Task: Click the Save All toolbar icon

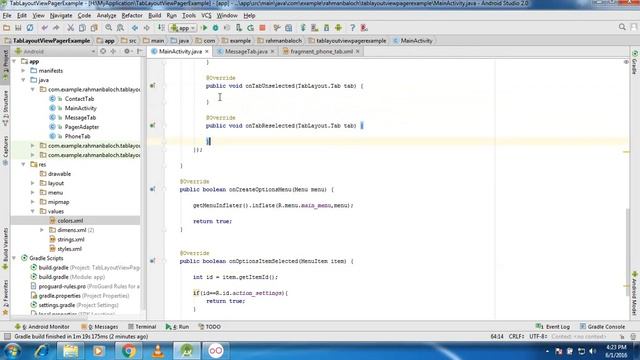Action: pyautogui.click(x=18, y=28)
